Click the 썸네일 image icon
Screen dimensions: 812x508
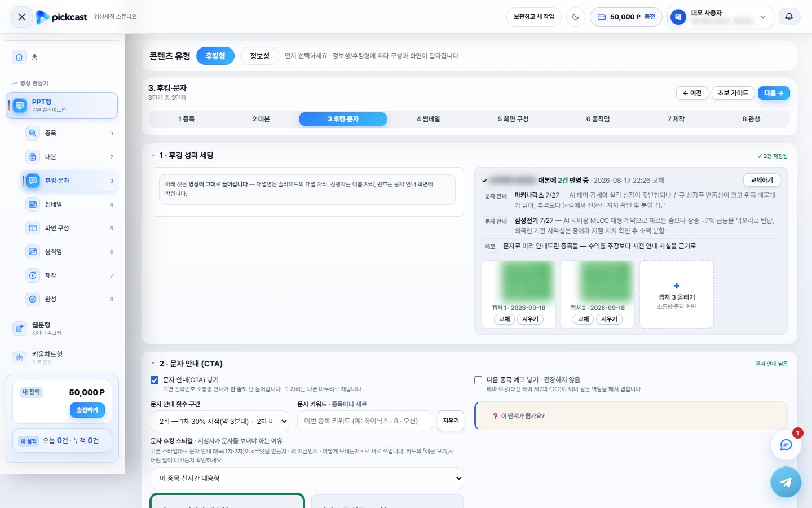(x=33, y=204)
